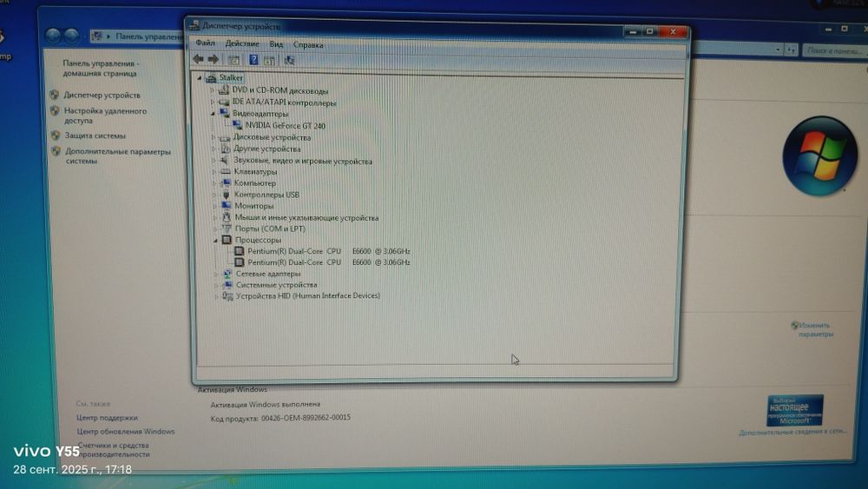This screenshot has height=489, width=868.
Task: Click the Поиск в панели search field
Action: 835,50
